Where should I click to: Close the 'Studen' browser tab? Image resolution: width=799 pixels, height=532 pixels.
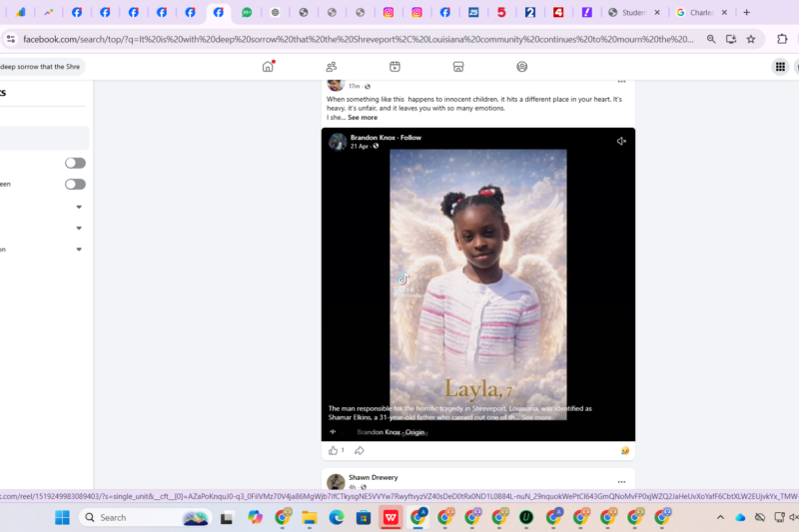657,12
